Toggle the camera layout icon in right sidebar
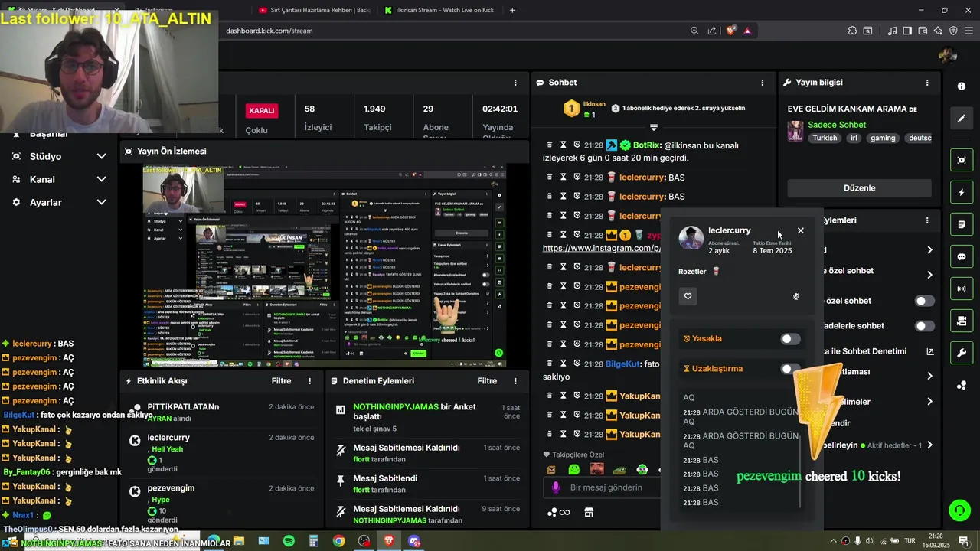Screen dimensions: 980x551 [962, 321]
